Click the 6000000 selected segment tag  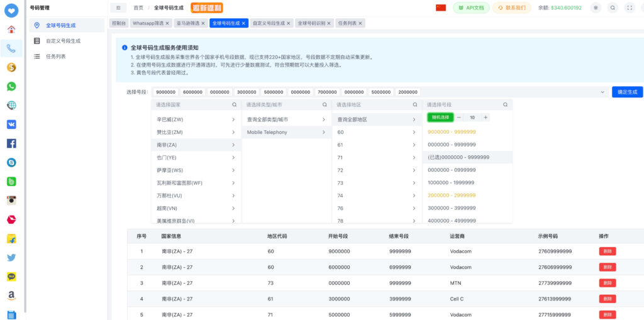click(192, 92)
